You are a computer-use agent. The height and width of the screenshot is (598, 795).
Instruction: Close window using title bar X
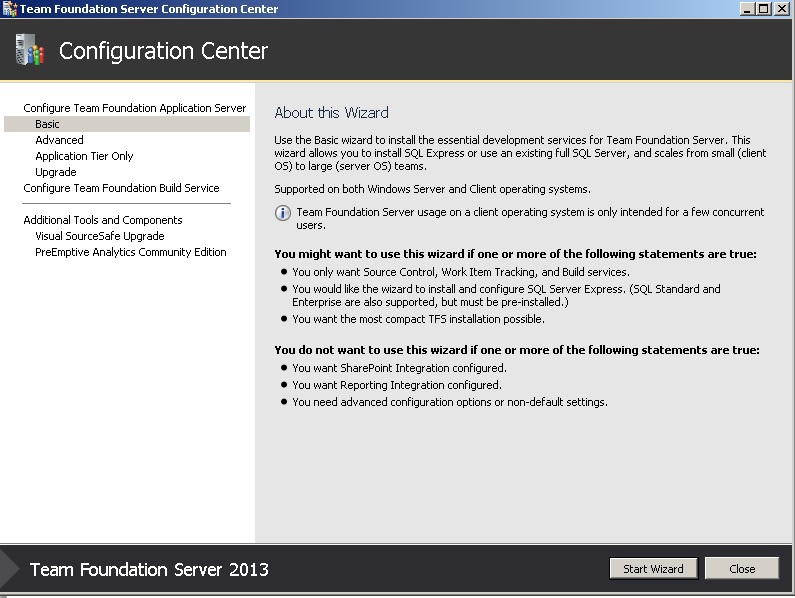tap(781, 9)
